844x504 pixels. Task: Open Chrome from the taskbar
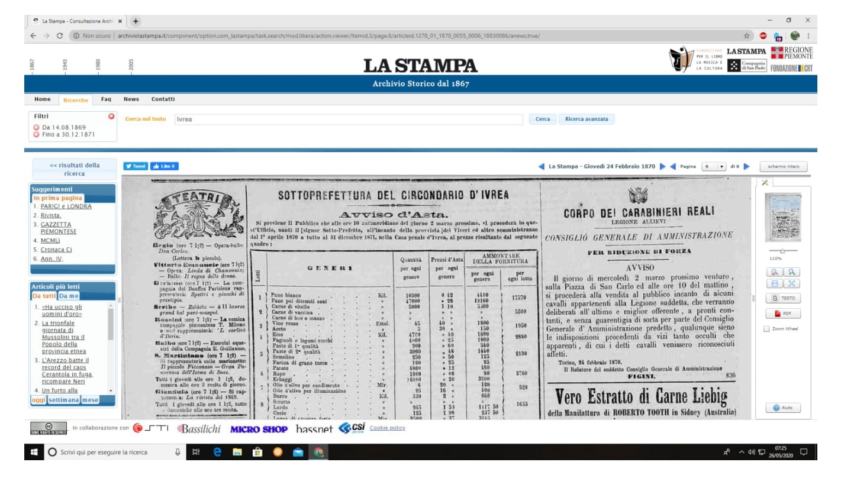(x=318, y=452)
